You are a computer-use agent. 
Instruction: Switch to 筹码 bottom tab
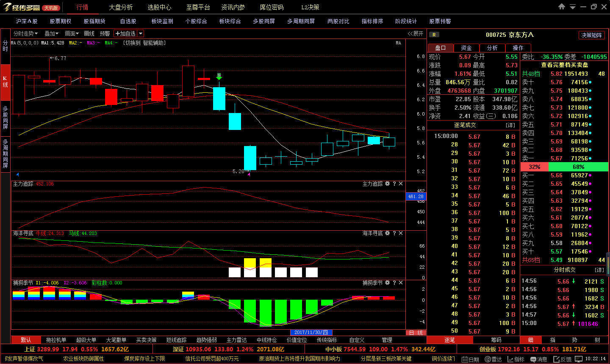pos(496,340)
